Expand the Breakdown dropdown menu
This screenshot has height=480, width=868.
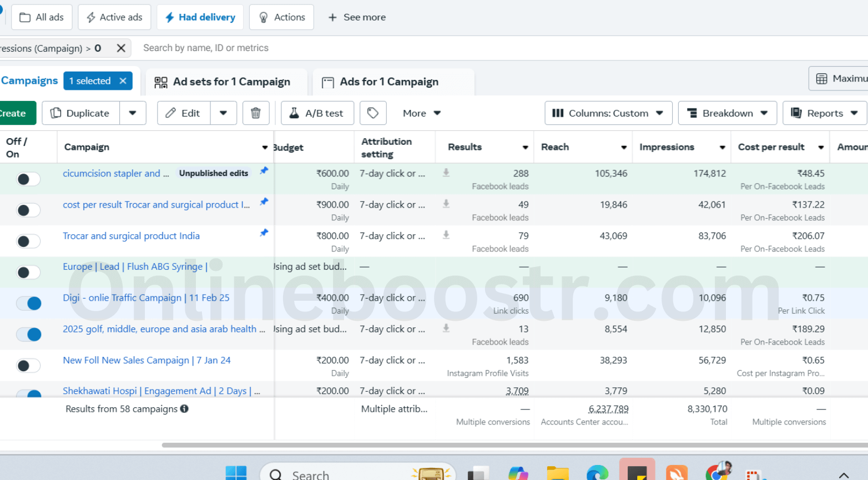point(728,113)
